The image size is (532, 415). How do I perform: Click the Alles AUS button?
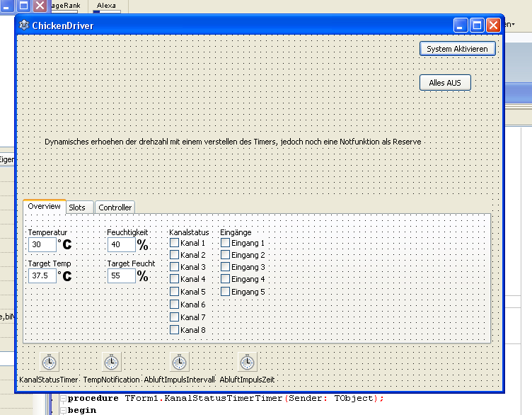coord(444,83)
